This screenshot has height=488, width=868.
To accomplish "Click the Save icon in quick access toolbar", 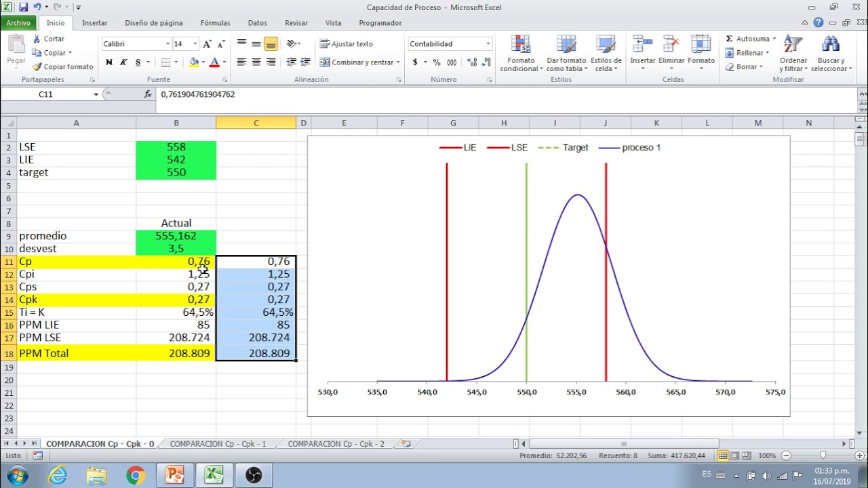I will 23,7.
